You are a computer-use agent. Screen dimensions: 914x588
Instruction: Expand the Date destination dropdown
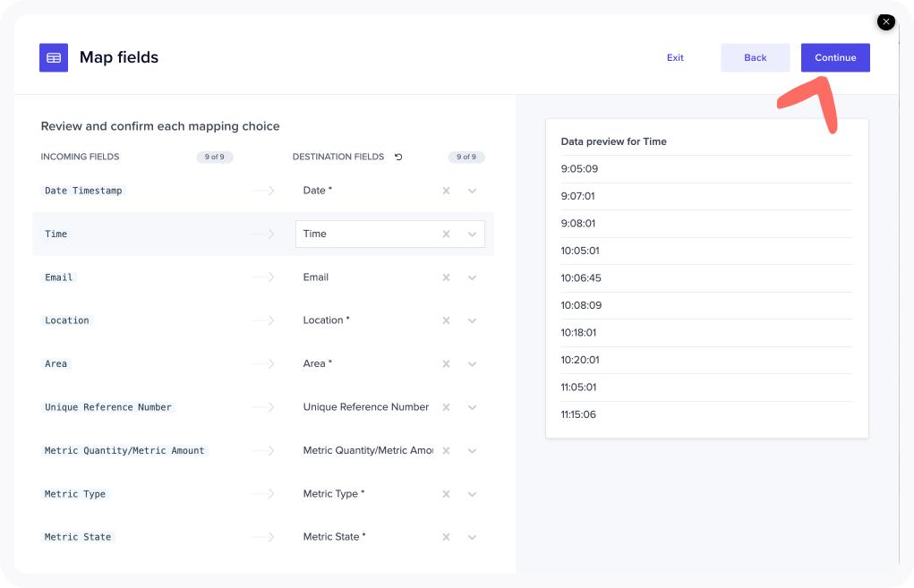tap(472, 191)
